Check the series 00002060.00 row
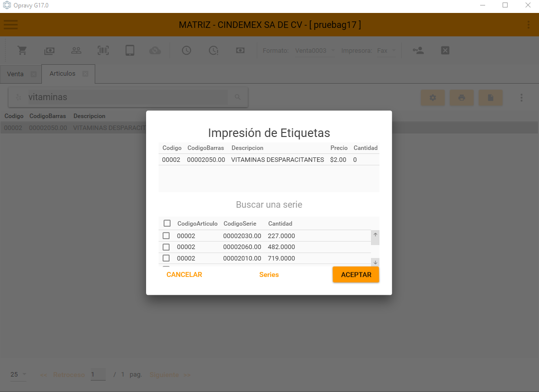The height and width of the screenshot is (392, 539). 166,247
